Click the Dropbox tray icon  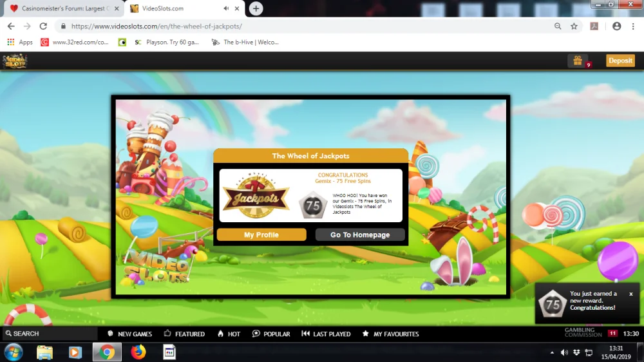pyautogui.click(x=576, y=352)
